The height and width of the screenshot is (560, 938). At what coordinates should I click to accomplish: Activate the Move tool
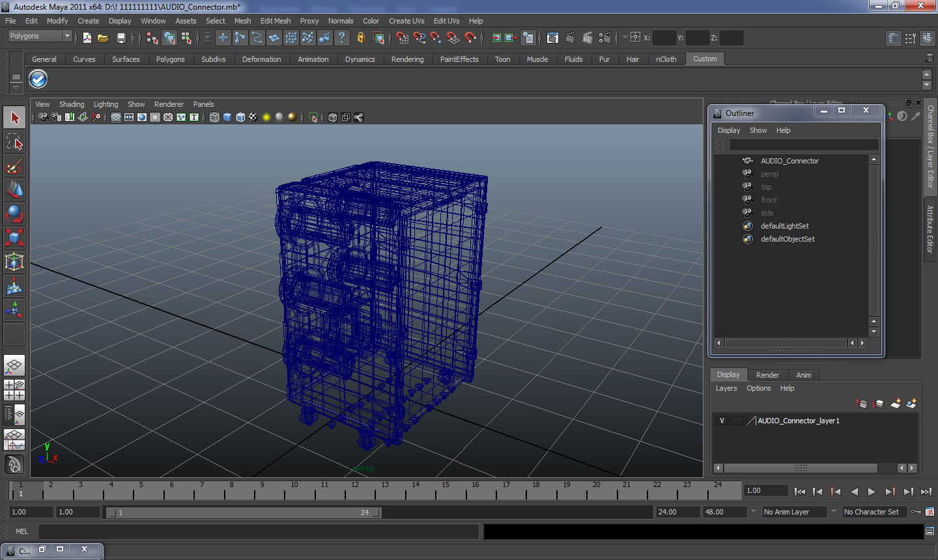tap(14, 189)
